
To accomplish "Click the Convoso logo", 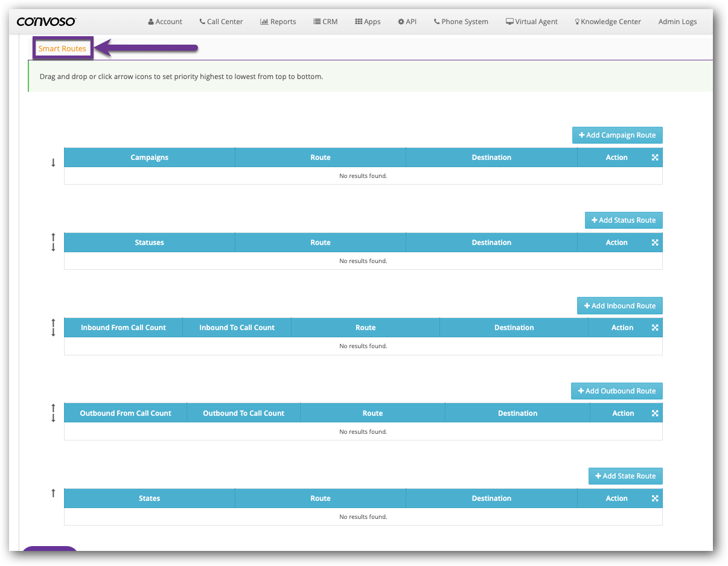I will click(46, 21).
